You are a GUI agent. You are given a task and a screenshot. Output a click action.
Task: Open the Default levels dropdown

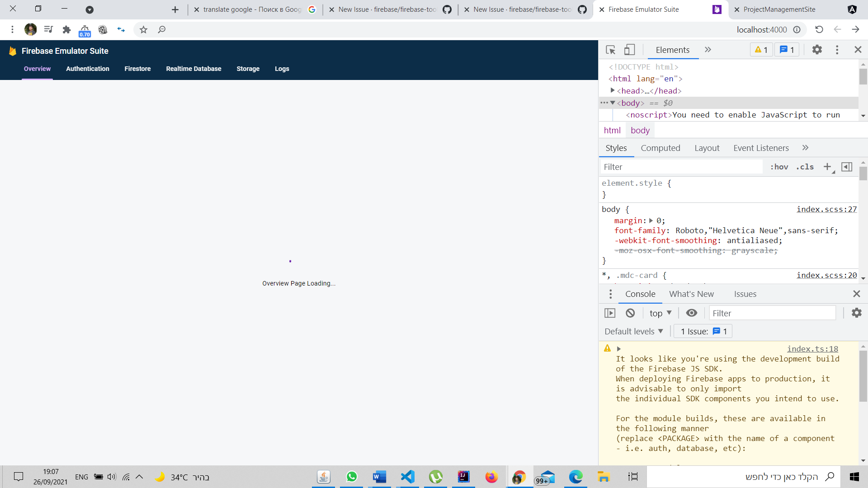click(633, 331)
